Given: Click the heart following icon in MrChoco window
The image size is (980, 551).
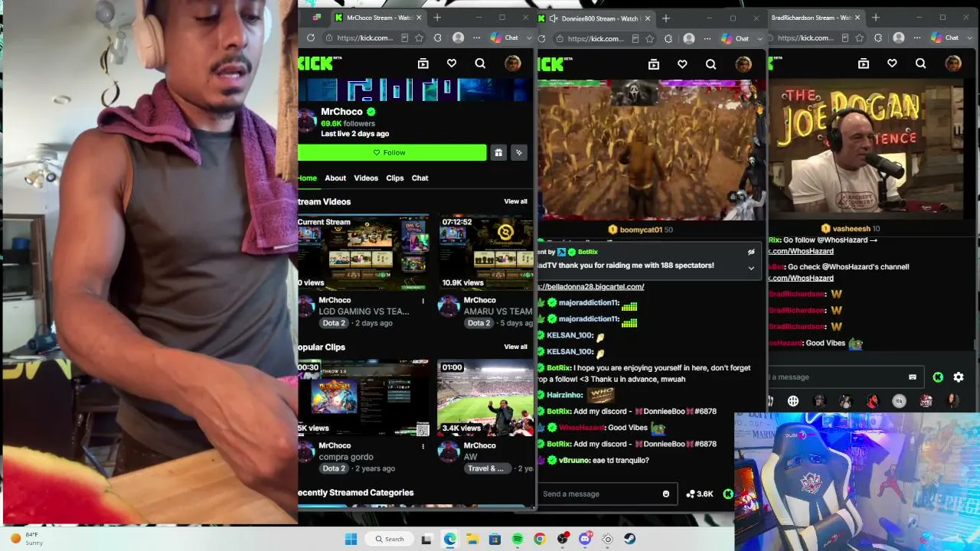Looking at the screenshot, I should click(452, 64).
